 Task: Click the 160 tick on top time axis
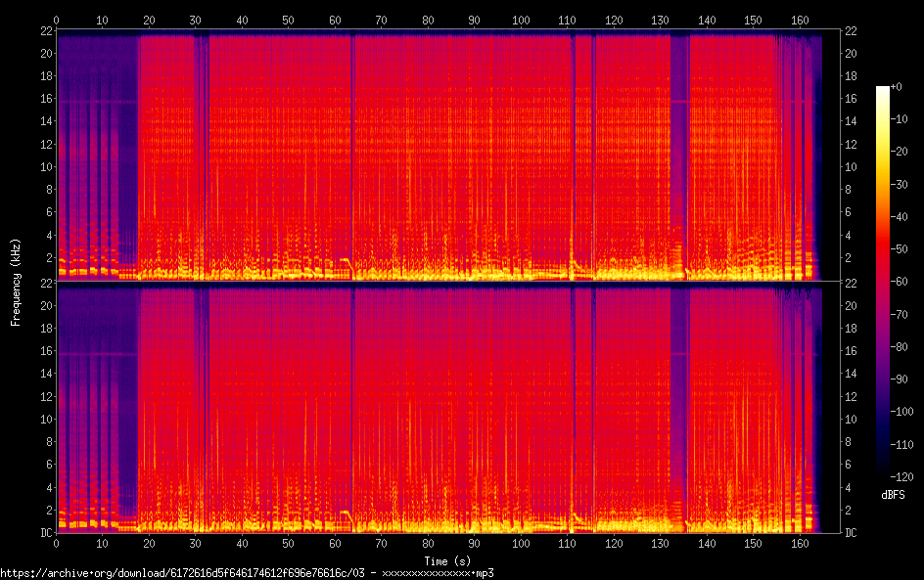(799, 20)
